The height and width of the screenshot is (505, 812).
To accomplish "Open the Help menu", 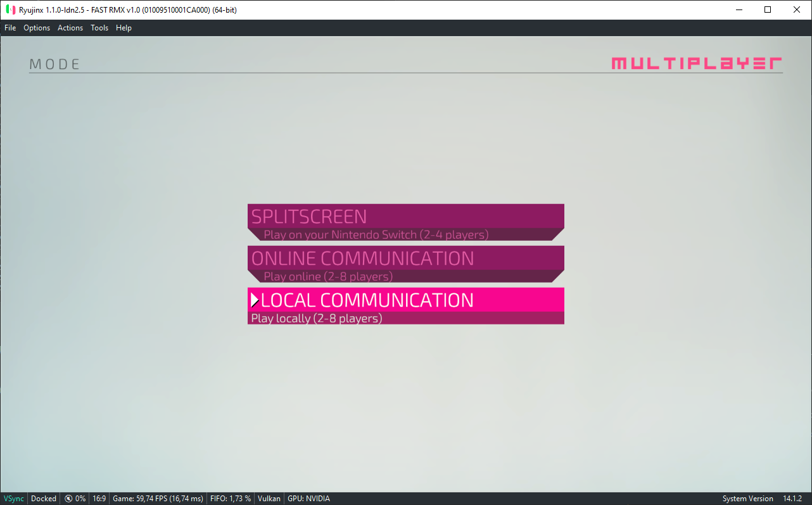I will pyautogui.click(x=124, y=28).
